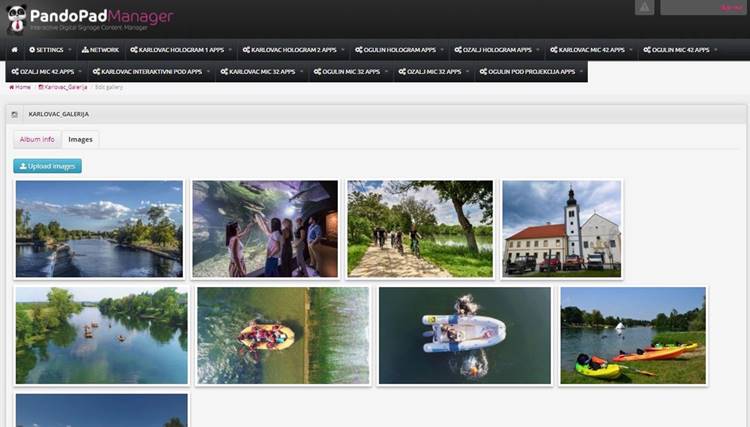Image resolution: width=750 pixels, height=427 pixels.
Task: Open the river weir landscape thumbnail
Action: pos(99,229)
